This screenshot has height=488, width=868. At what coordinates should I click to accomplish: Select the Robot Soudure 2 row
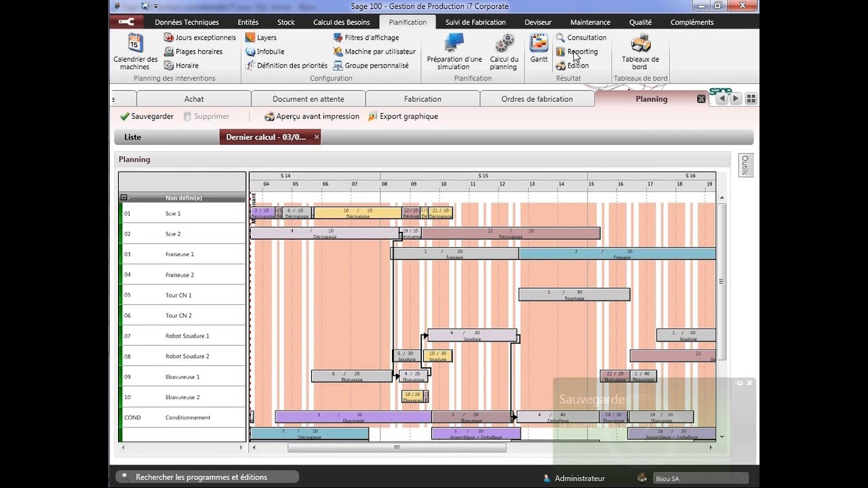pos(182,356)
